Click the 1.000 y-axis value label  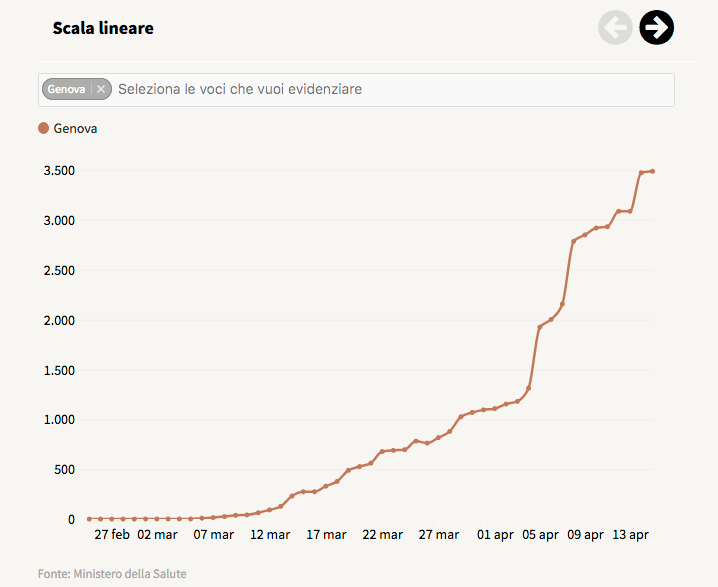(x=59, y=420)
